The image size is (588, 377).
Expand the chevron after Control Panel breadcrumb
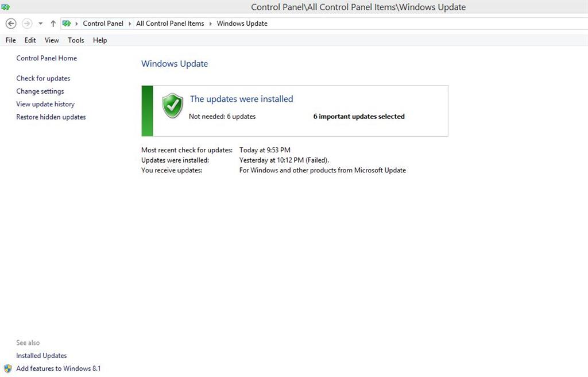tap(130, 24)
